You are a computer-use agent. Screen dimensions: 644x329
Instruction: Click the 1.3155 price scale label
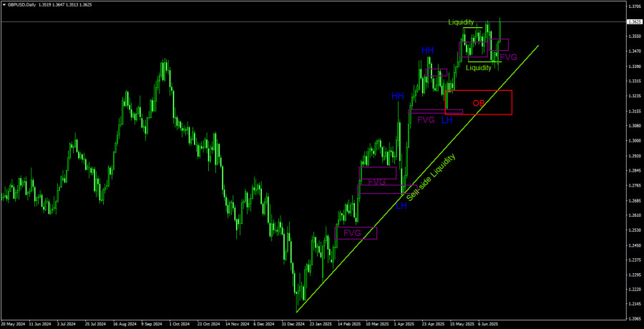click(635, 111)
